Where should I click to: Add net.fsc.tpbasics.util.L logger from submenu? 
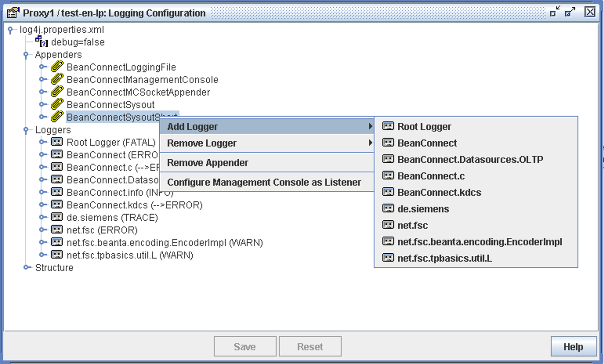pyautogui.click(x=476, y=258)
